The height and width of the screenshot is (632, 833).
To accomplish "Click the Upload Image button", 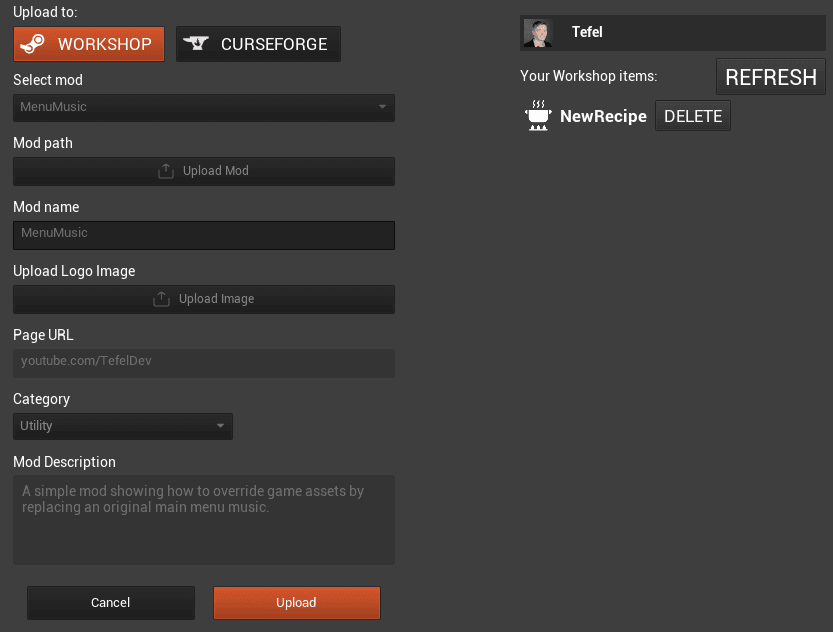I will [x=203, y=299].
